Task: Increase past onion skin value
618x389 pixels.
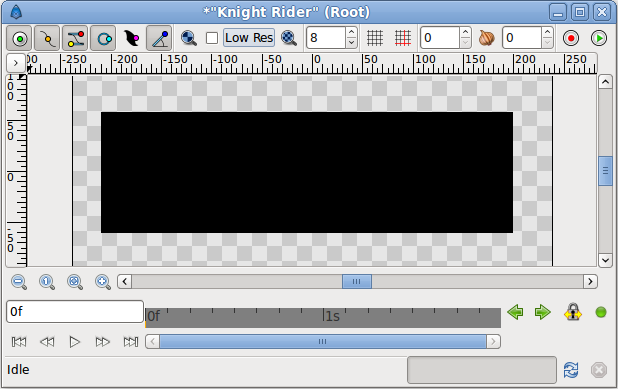Action: 465,32
